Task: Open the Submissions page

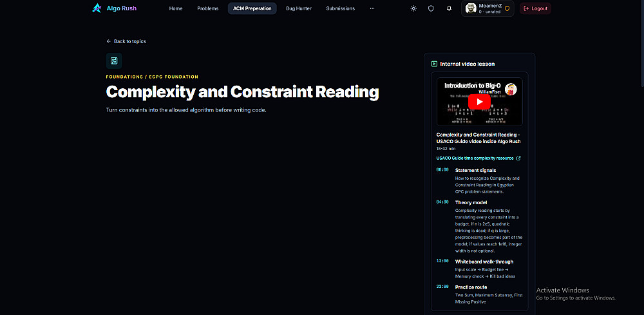Action: (x=341, y=8)
